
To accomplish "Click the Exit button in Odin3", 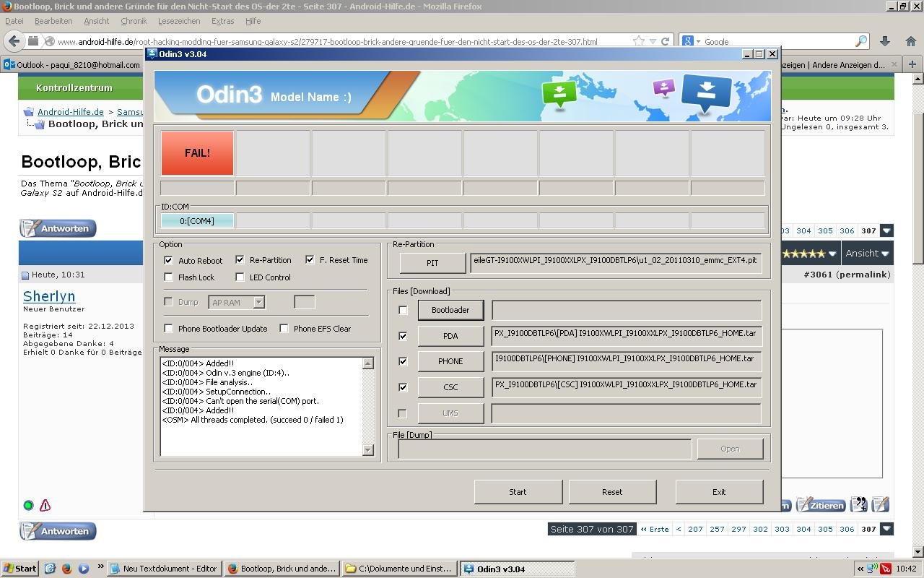I will click(719, 492).
